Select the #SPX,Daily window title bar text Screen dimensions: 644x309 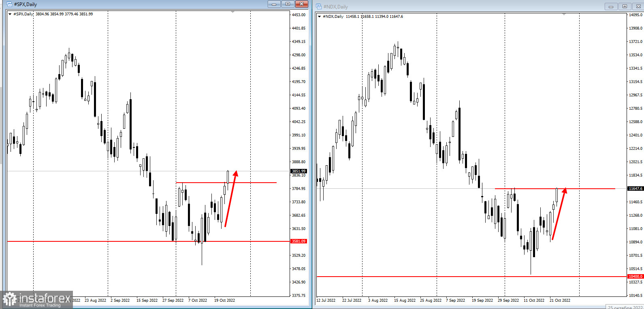[x=25, y=4]
